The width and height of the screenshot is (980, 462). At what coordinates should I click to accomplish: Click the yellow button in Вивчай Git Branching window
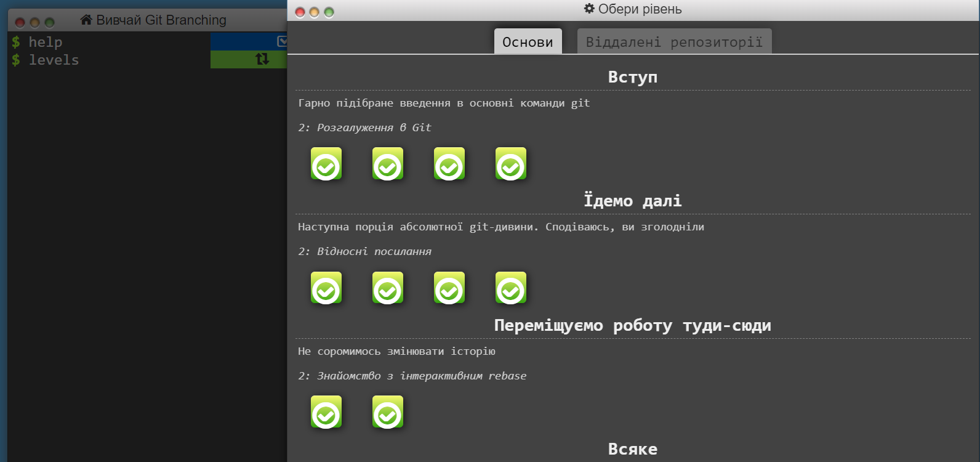pyautogui.click(x=34, y=23)
